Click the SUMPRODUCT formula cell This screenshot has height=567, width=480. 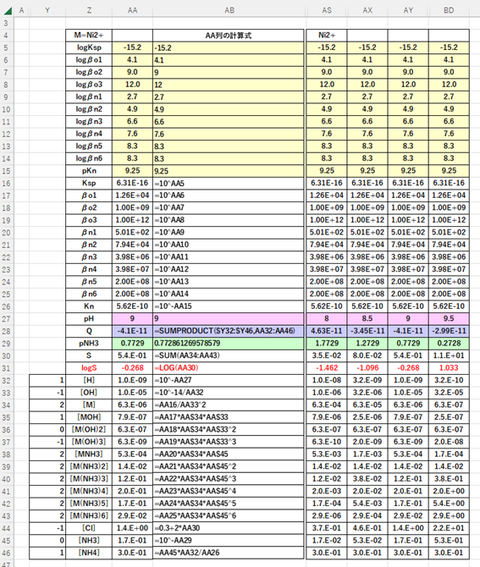coord(228,331)
